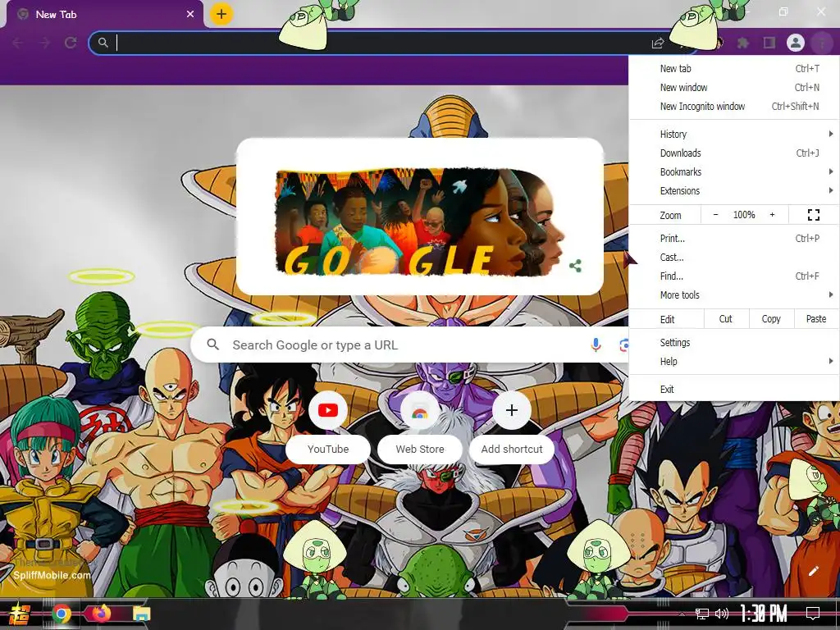Screen dimensions: 840x630
Task: Toggle the side panel icon
Action: click(769, 43)
